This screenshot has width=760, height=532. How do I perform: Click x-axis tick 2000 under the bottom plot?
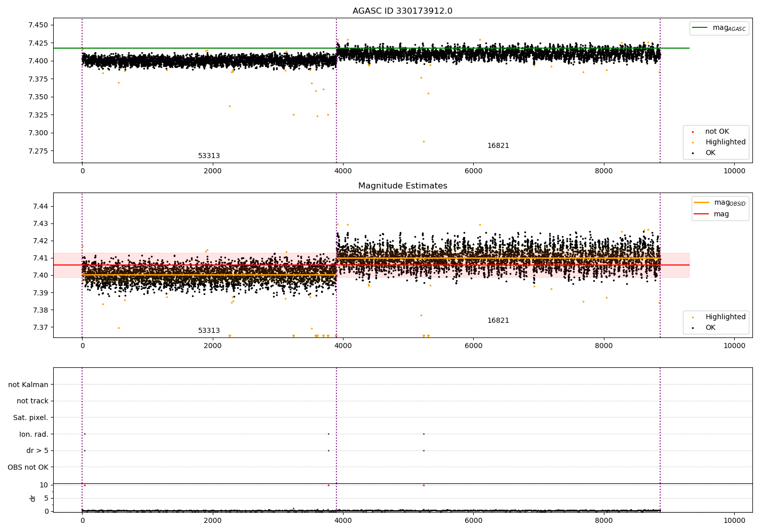[212, 521]
